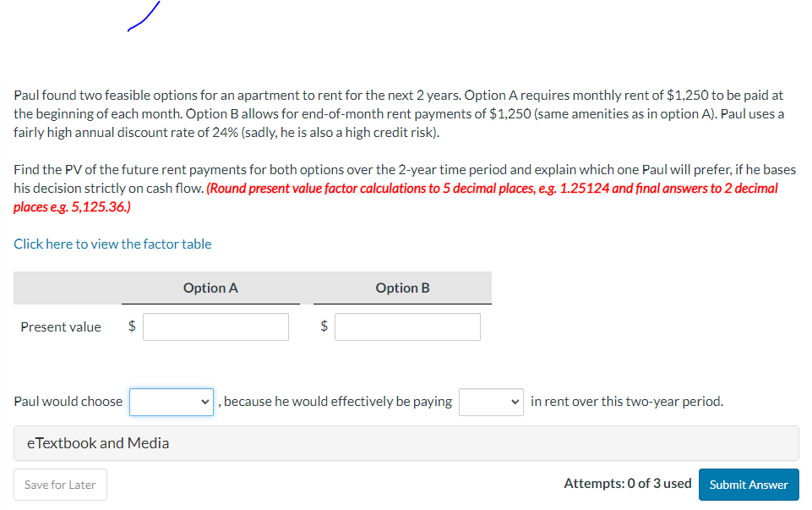Click the Option A column header
The image size is (812, 510).
(x=210, y=288)
